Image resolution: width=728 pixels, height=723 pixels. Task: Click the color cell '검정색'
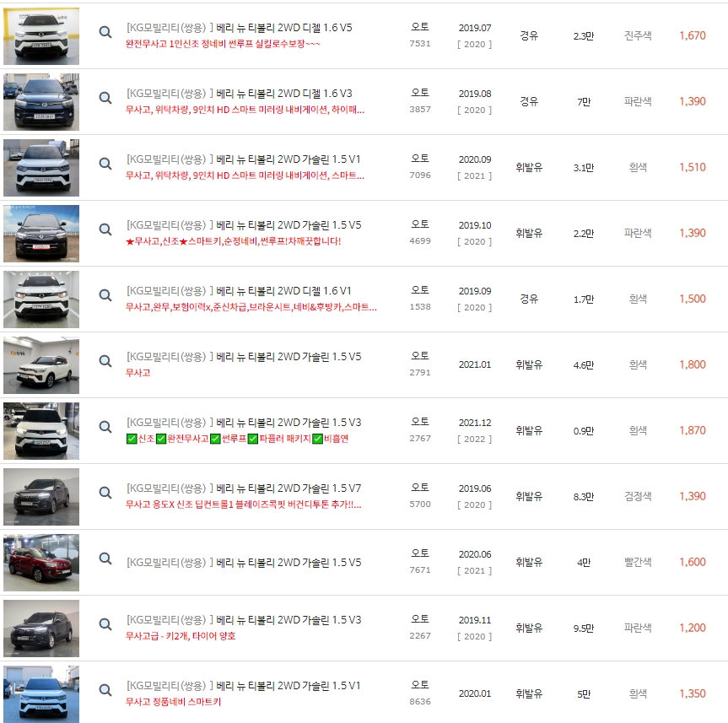638,496
